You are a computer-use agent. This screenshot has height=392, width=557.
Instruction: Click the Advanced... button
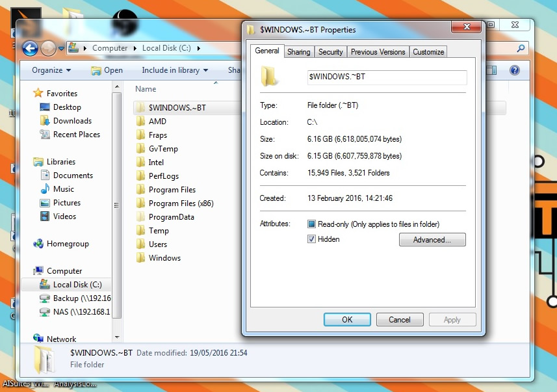click(x=432, y=240)
